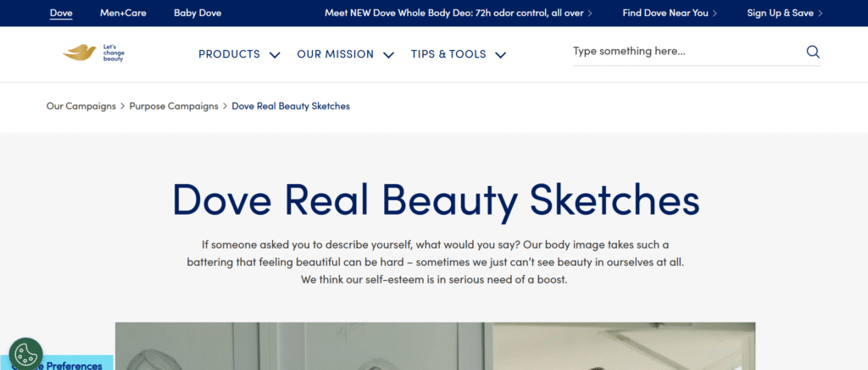
Task: Open the Sign Up & Save link
Action: pos(784,13)
